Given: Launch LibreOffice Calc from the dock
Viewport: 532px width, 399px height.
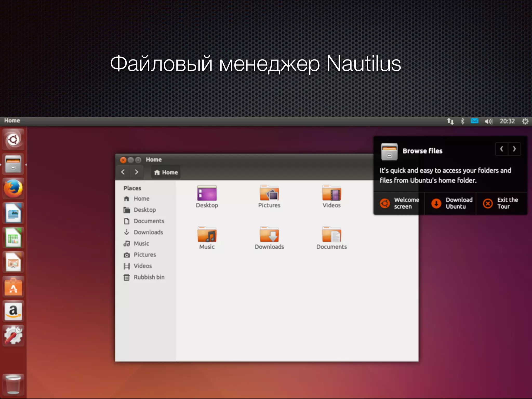Looking at the screenshot, I should (13, 237).
